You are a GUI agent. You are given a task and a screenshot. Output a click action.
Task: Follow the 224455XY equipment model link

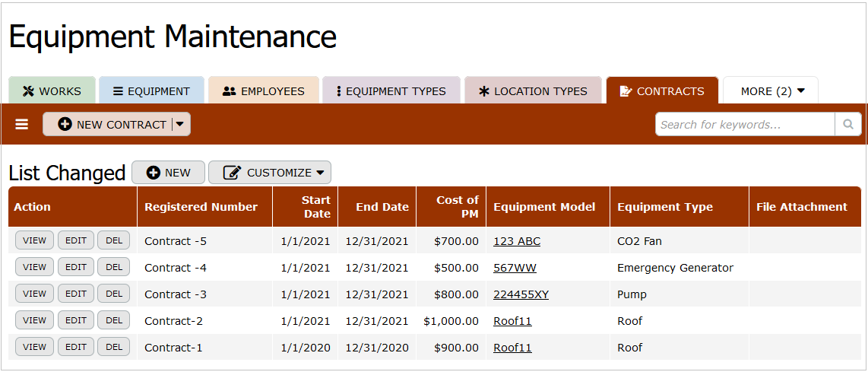coord(521,294)
